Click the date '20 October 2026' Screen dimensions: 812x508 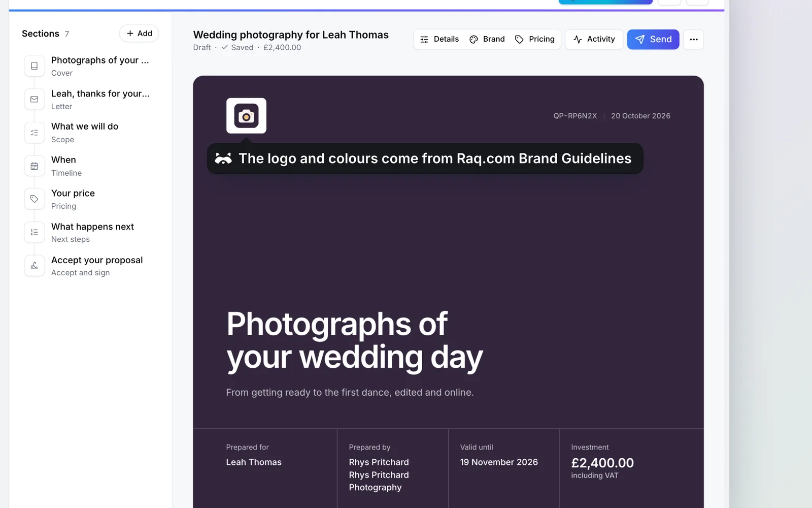click(640, 116)
